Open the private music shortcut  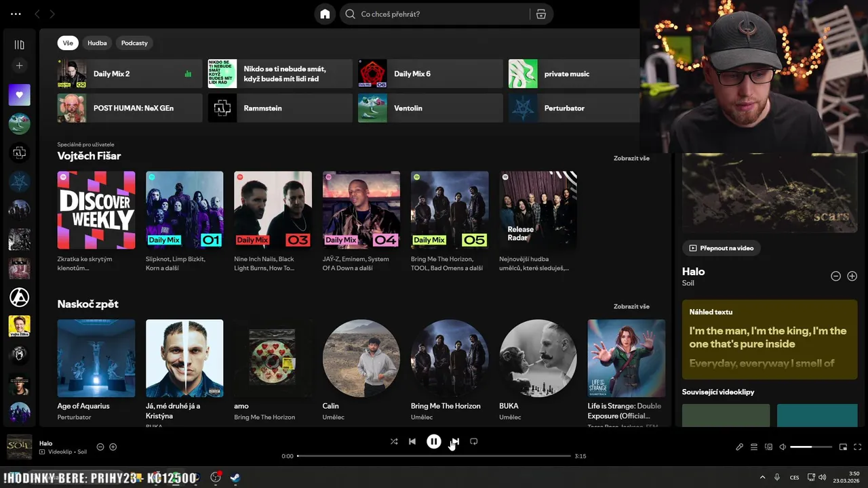point(574,74)
